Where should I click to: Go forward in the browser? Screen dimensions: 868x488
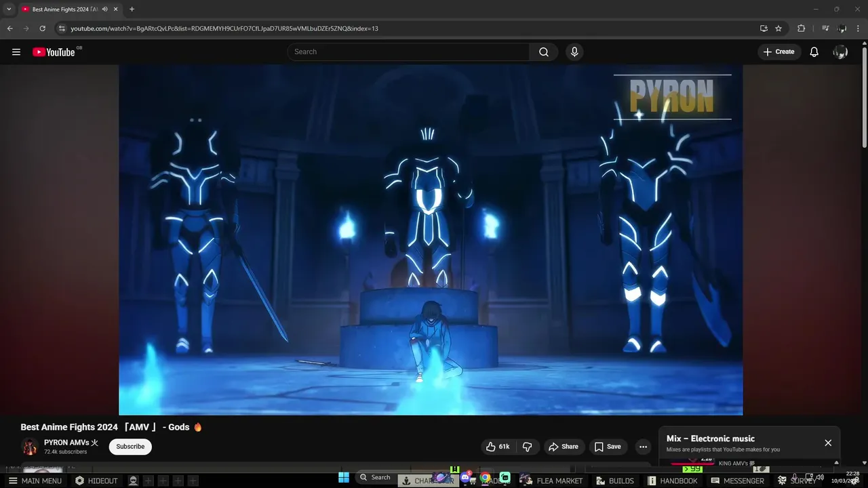26,28
